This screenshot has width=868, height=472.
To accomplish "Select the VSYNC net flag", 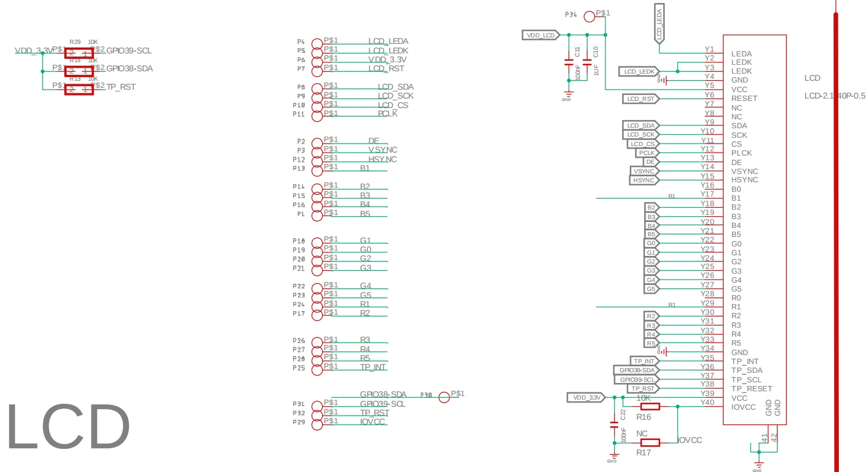I will pyautogui.click(x=645, y=172).
